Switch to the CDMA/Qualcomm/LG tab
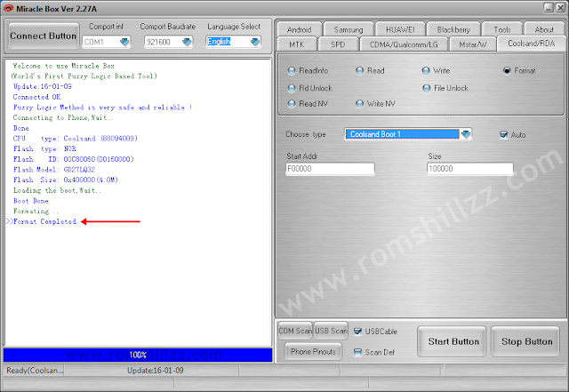The width and height of the screenshot is (569, 392). point(404,44)
